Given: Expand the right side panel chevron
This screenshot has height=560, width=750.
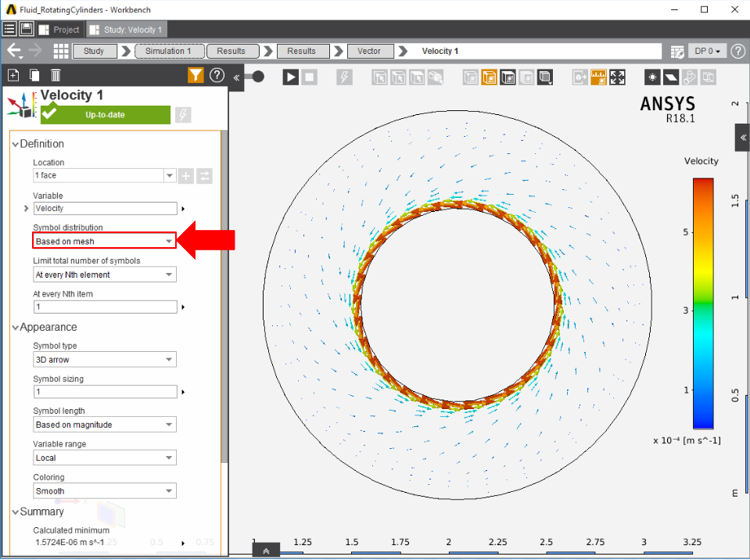Looking at the screenshot, I should click(743, 138).
